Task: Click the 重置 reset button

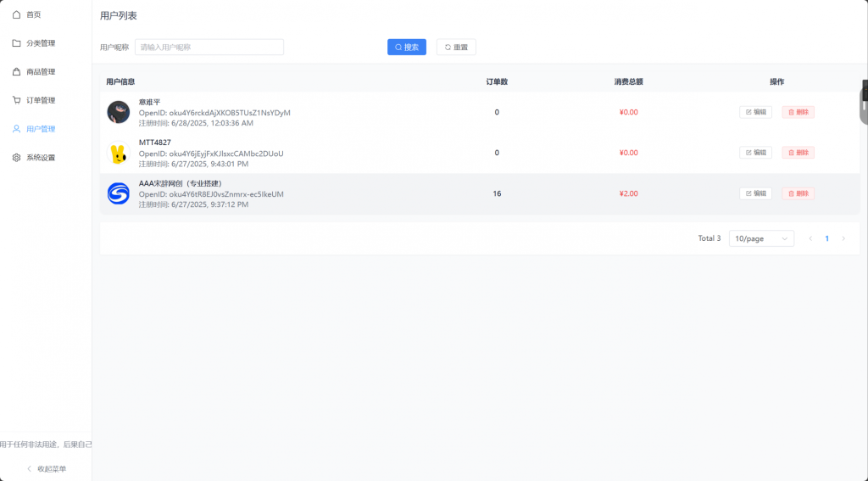Action: 456,48
